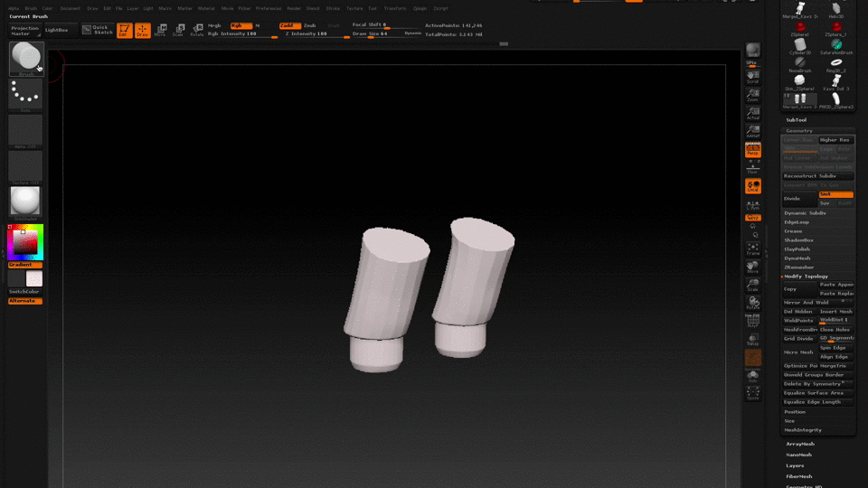
Task: Adjust the Focal Shift slider
Action: tap(385, 25)
